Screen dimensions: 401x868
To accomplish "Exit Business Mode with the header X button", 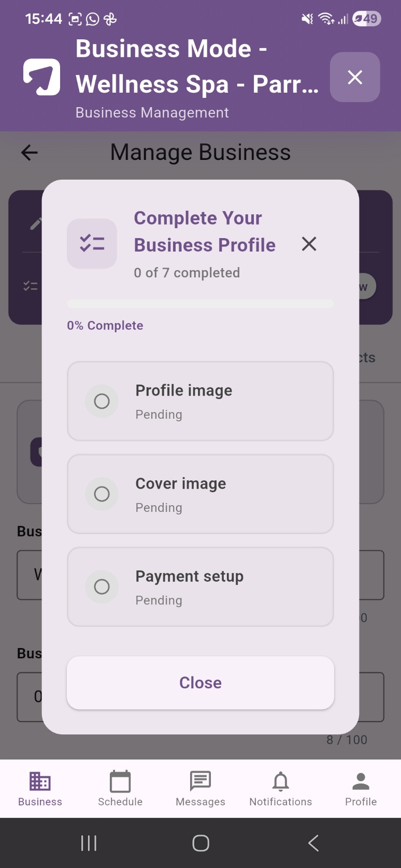I will point(355,77).
